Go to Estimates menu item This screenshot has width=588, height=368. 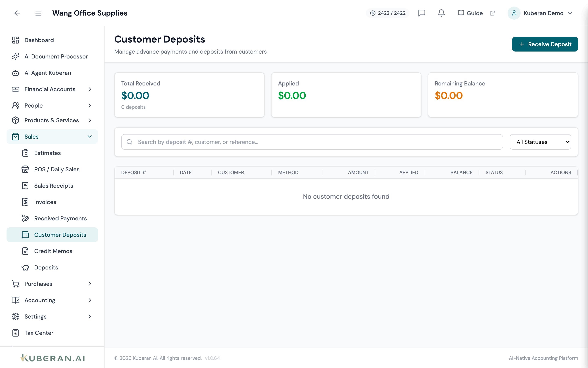click(x=52, y=153)
